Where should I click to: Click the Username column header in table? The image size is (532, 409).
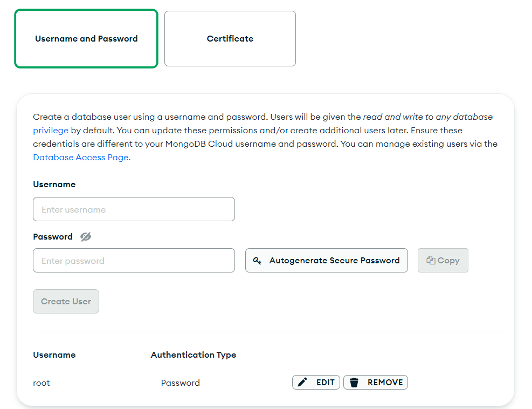tap(54, 355)
